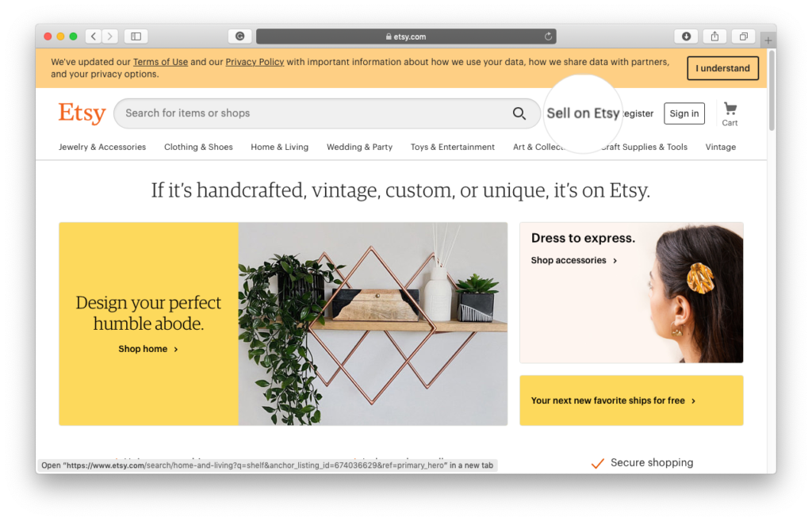Open the Vintage category
The height and width of the screenshot is (521, 812).
pyautogui.click(x=720, y=147)
